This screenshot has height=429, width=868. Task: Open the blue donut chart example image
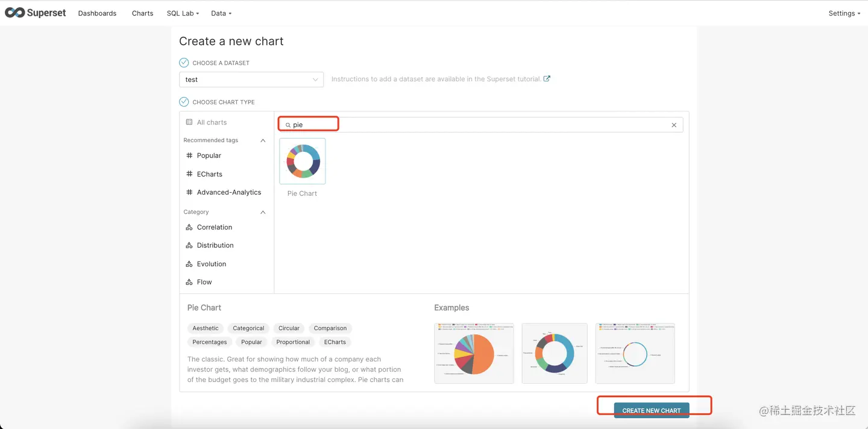(555, 353)
